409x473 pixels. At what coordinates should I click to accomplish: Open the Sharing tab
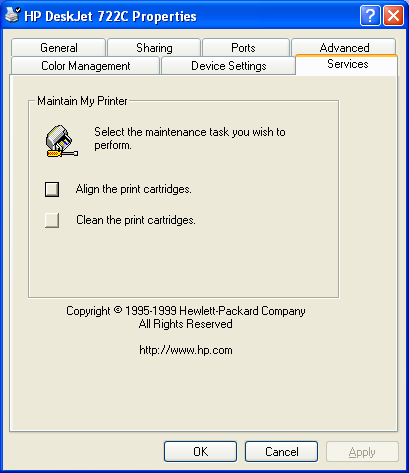[154, 48]
